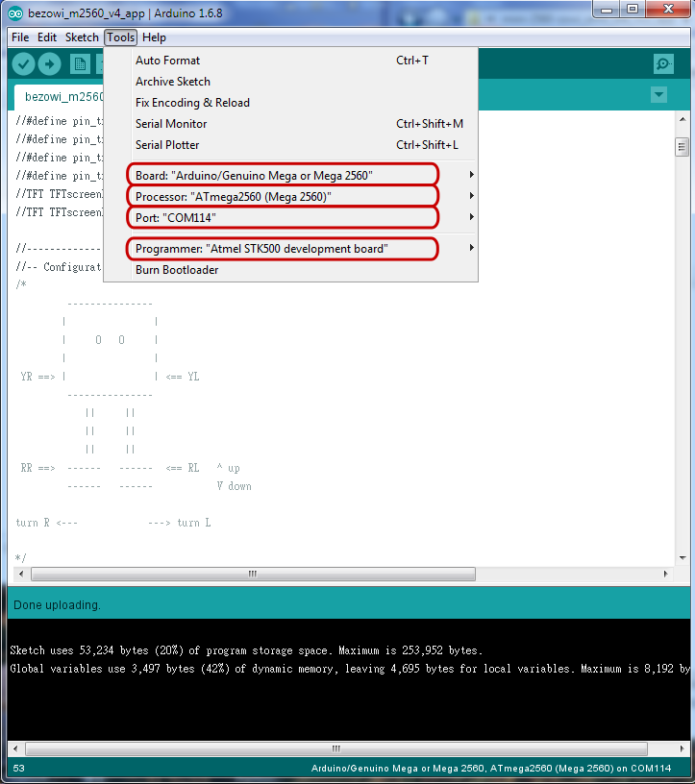Click board info text in status bar
The image size is (695, 784).
tap(491, 769)
